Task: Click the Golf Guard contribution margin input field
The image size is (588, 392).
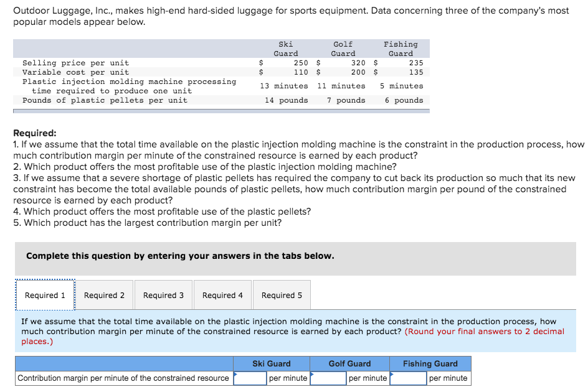Action: (328, 378)
